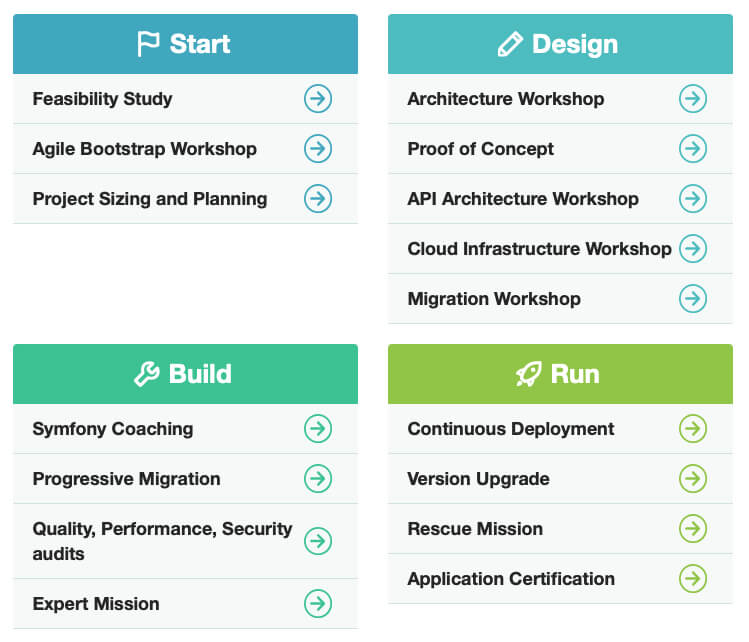This screenshot has width=749, height=642.
Task: Click the wrench icon in Build header
Action: point(146,374)
